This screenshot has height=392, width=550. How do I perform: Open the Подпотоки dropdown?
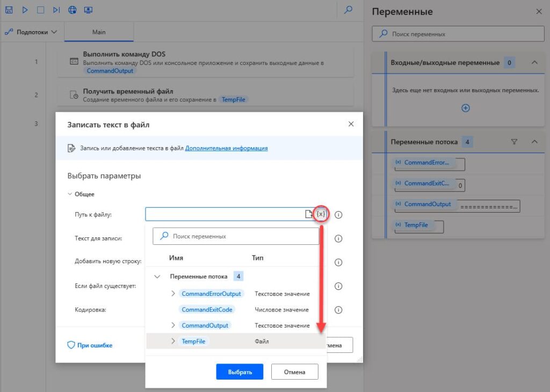click(x=31, y=32)
